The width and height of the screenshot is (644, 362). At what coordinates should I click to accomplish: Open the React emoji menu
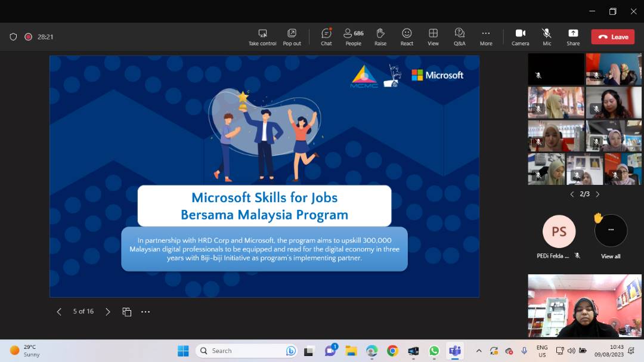pos(407,37)
